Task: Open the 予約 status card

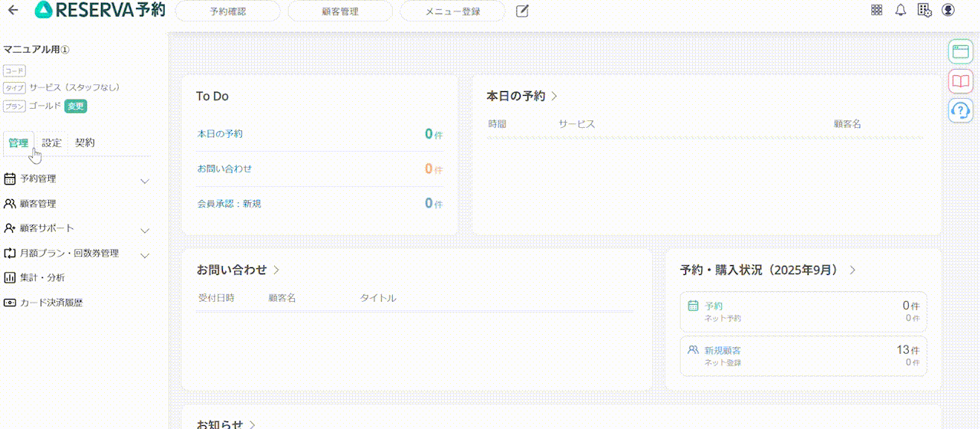Action: [x=803, y=311]
